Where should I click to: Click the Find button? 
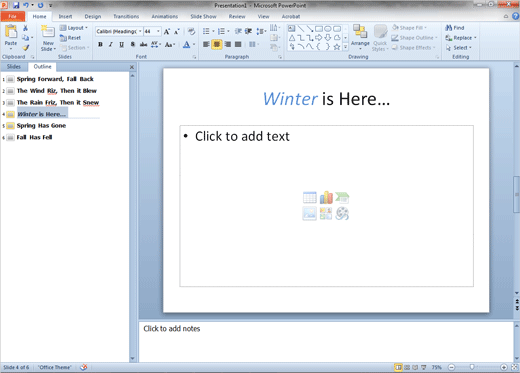(x=455, y=28)
